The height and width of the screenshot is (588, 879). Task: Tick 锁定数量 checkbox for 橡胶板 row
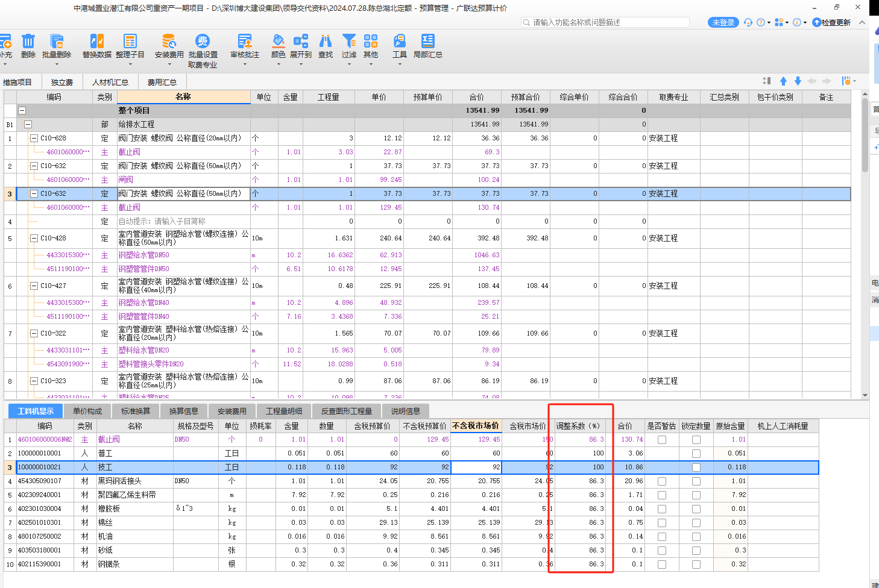[696, 509]
